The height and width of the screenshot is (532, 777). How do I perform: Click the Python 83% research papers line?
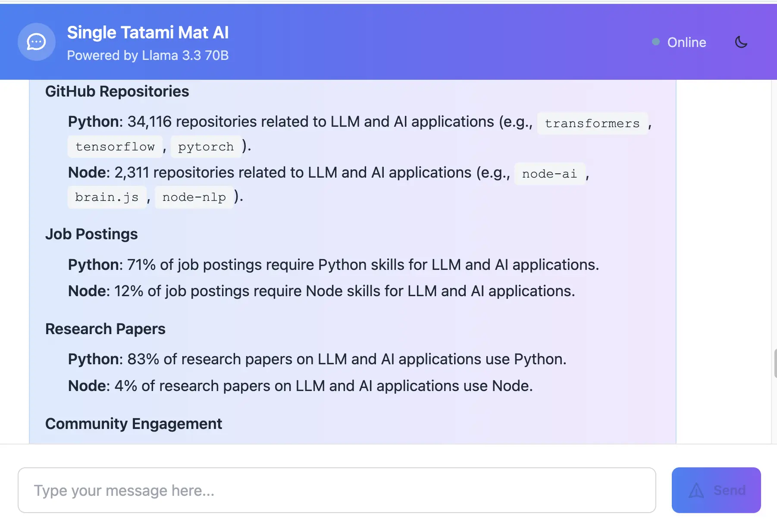[x=317, y=359]
